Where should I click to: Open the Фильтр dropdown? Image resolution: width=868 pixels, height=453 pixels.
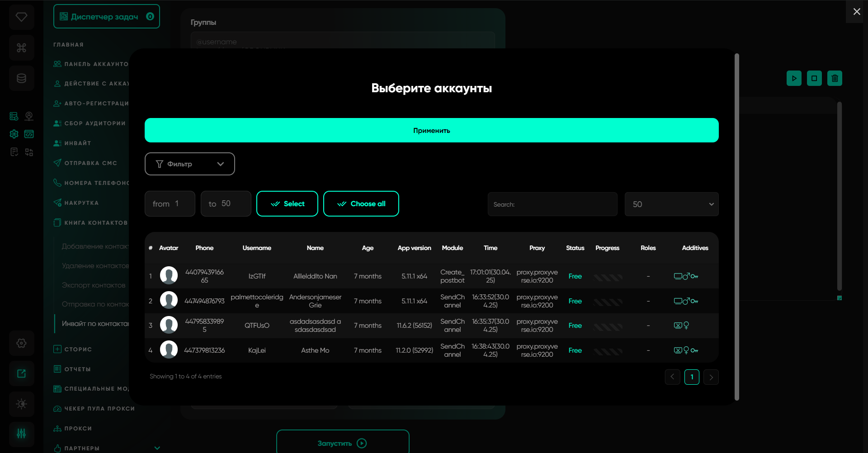tap(189, 164)
